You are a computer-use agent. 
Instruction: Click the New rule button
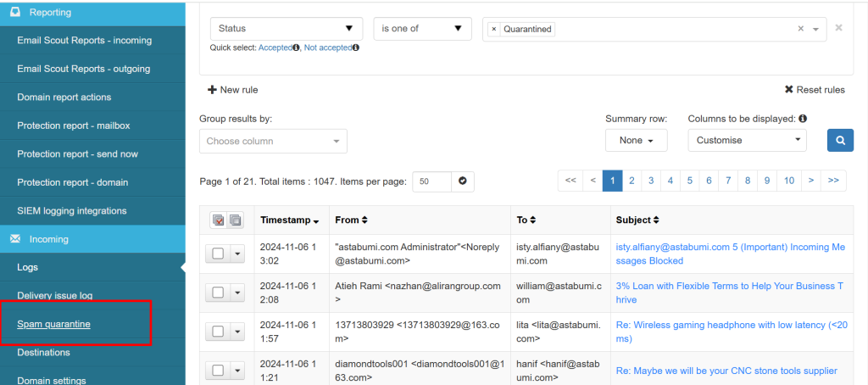(232, 90)
